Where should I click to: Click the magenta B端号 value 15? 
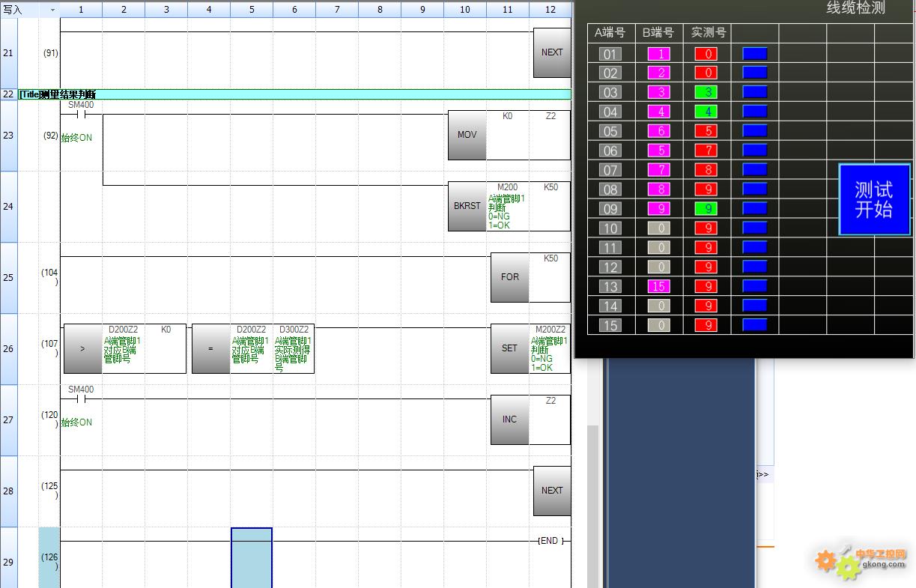(659, 286)
